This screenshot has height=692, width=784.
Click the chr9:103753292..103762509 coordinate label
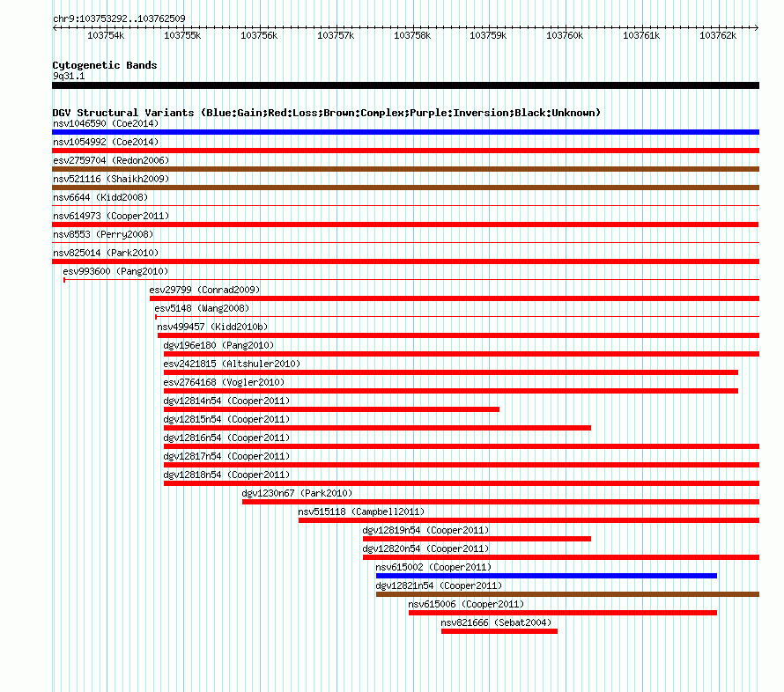(x=119, y=18)
